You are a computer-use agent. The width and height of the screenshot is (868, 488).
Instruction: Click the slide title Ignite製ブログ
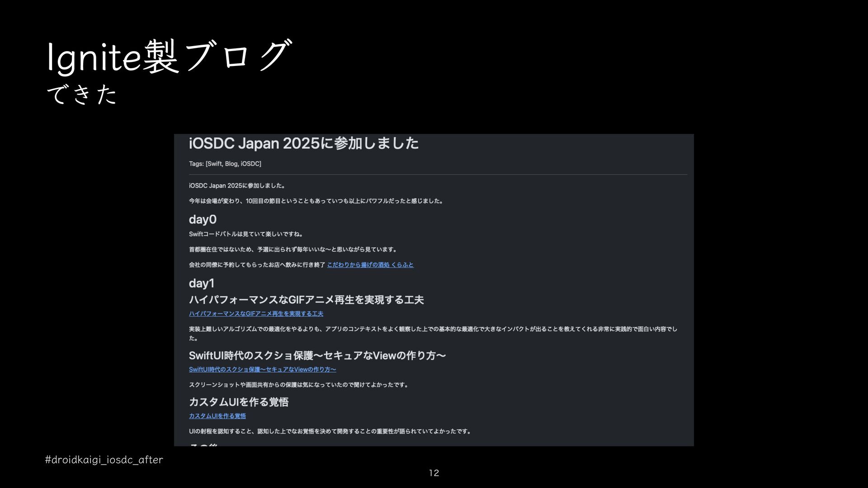click(169, 57)
